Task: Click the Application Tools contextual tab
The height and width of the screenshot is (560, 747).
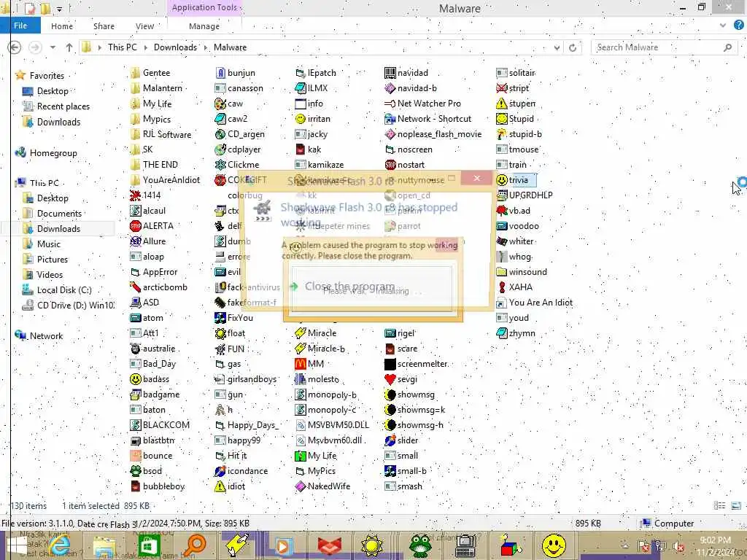Action: point(204,7)
